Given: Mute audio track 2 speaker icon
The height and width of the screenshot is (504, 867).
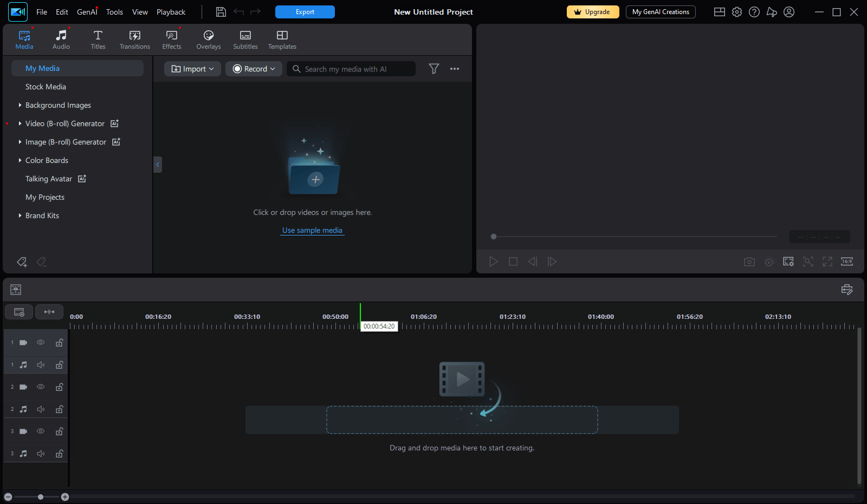Looking at the screenshot, I should click(41, 409).
